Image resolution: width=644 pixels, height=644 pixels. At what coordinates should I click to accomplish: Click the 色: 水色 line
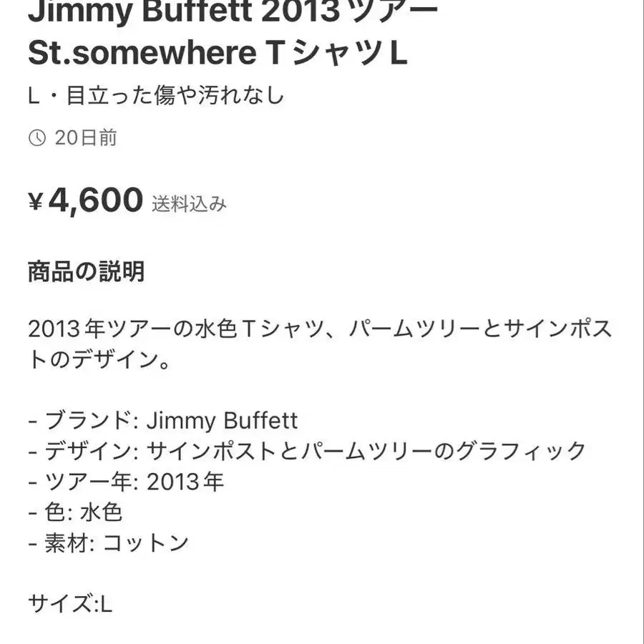(x=75, y=512)
